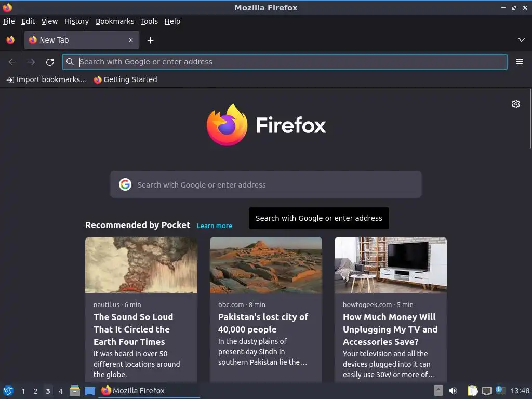The width and height of the screenshot is (532, 399).
Task: Switch to workspace 1 in taskbar
Action: [x=23, y=391]
